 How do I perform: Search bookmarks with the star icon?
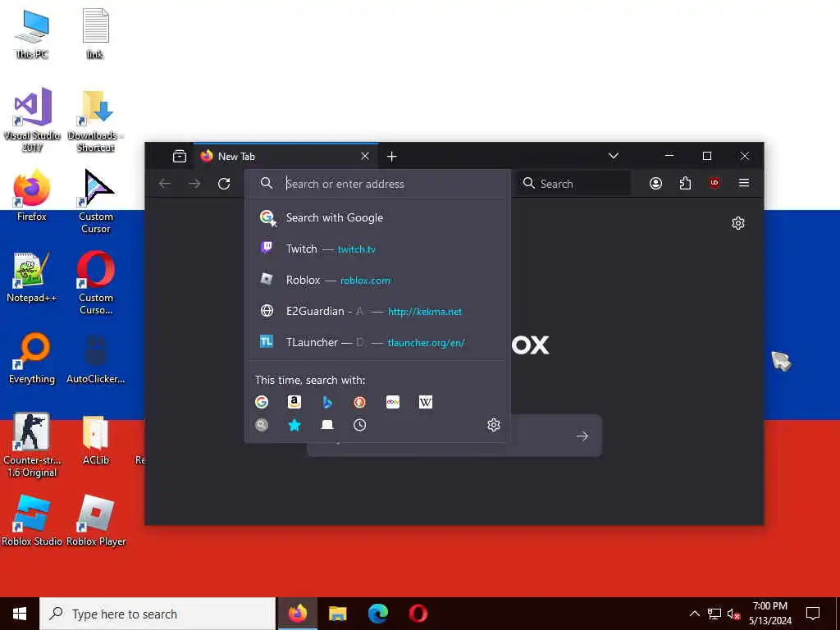(294, 425)
